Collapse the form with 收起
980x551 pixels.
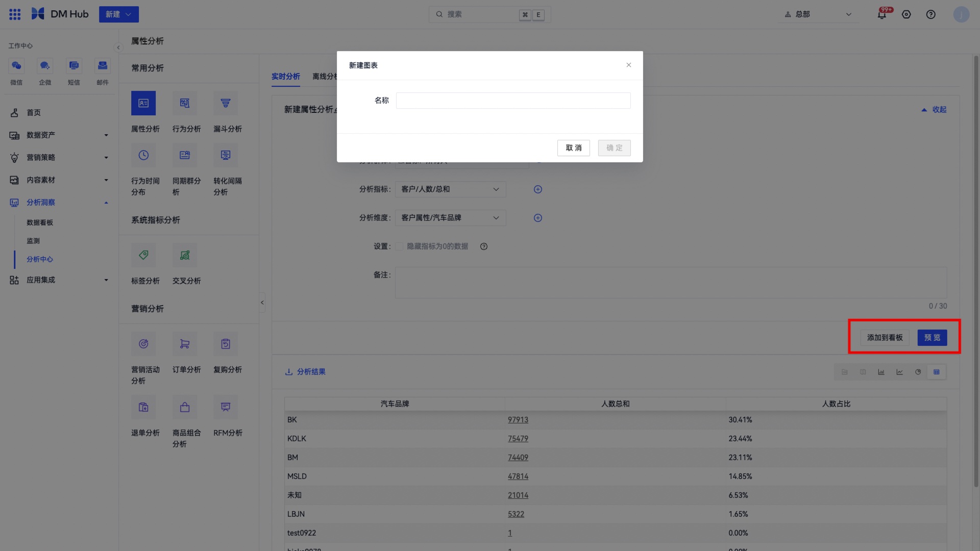point(934,110)
